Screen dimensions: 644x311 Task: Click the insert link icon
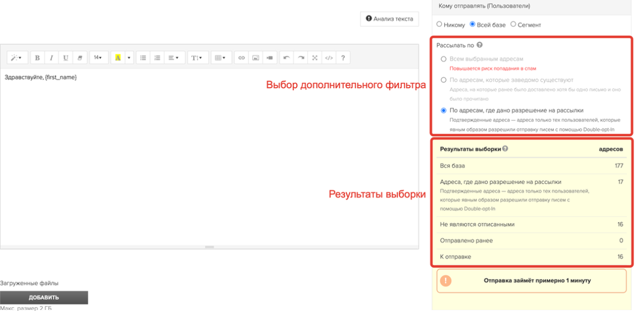point(241,58)
